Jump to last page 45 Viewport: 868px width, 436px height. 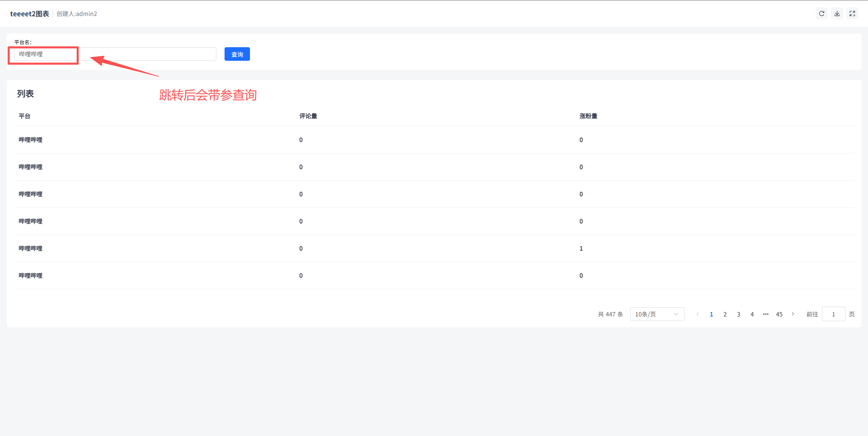click(779, 314)
